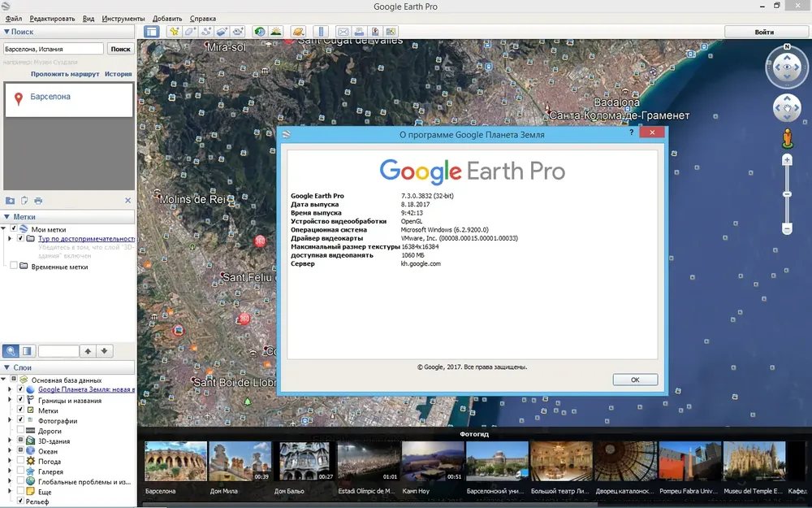The width and height of the screenshot is (812, 508).
Task: Click the look-around compass joystick
Action: (x=787, y=67)
